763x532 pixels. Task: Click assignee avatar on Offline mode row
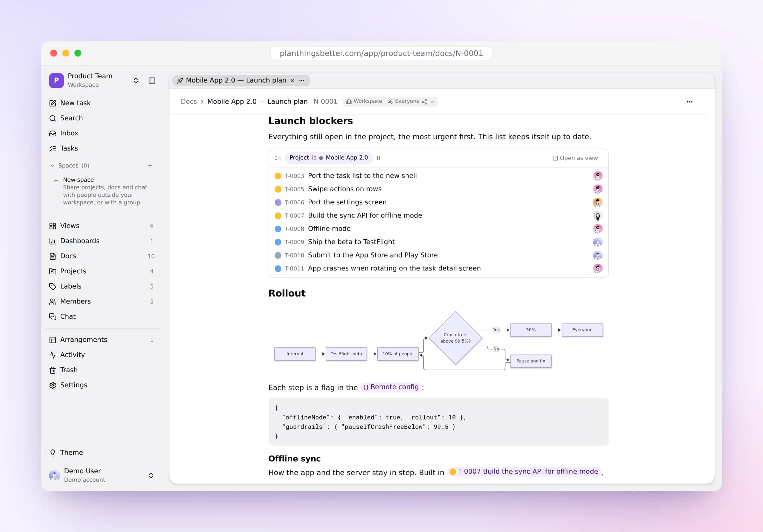[x=597, y=229]
